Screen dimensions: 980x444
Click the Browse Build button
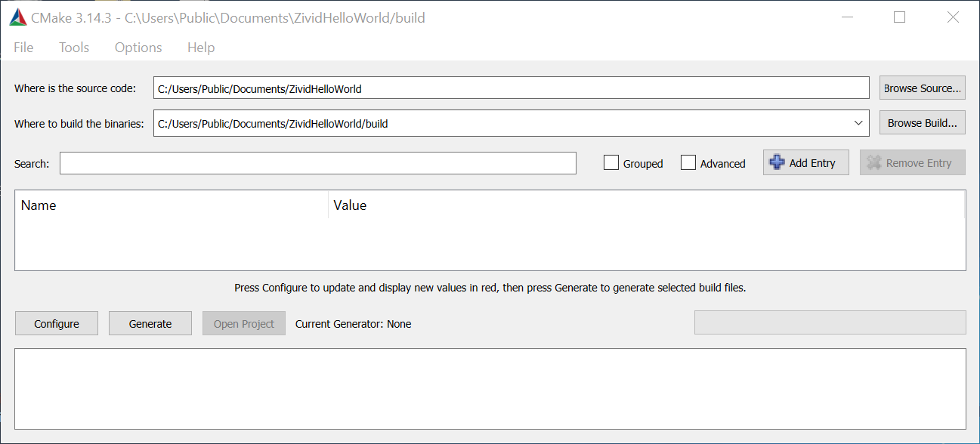coord(923,123)
